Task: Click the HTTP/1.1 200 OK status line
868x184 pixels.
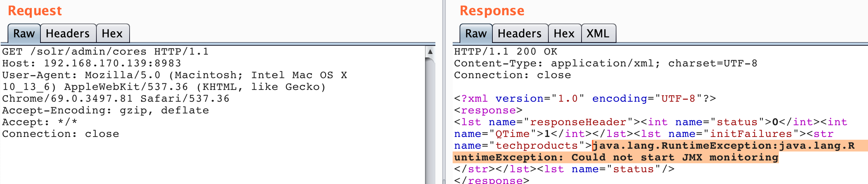Action: coord(506,52)
